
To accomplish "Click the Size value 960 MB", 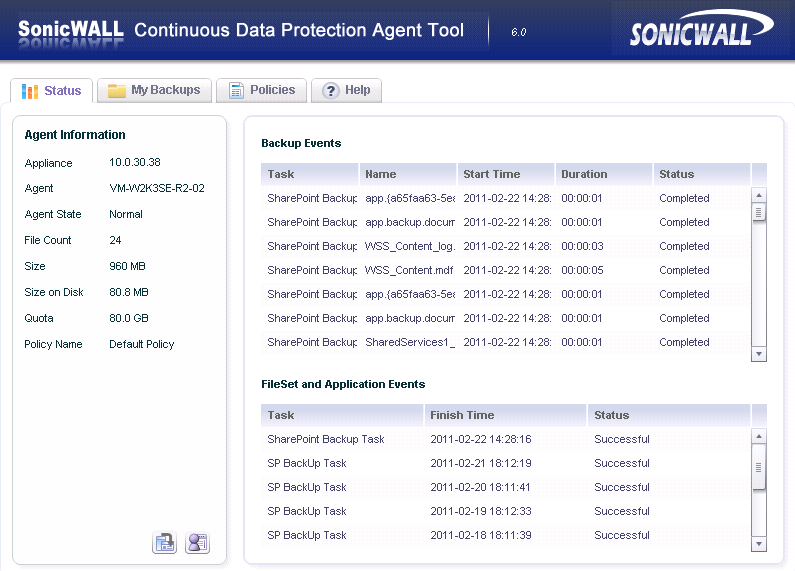I will (127, 266).
